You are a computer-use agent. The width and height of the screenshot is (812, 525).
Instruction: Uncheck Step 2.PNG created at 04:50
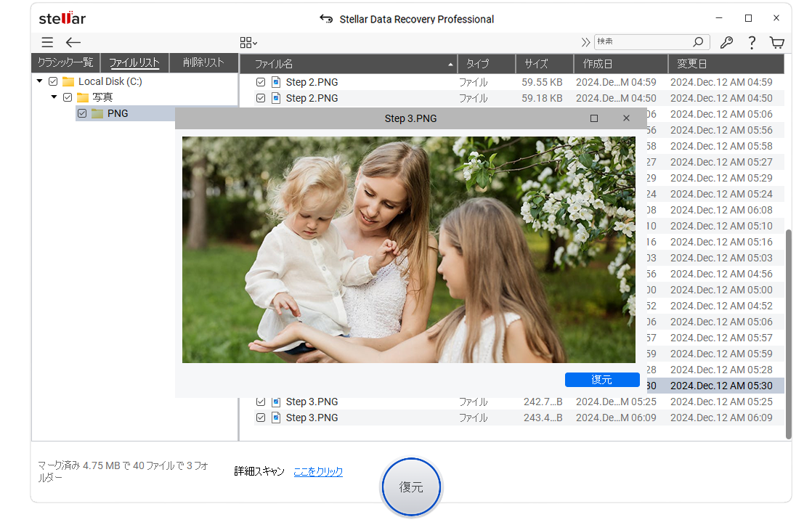pos(261,98)
